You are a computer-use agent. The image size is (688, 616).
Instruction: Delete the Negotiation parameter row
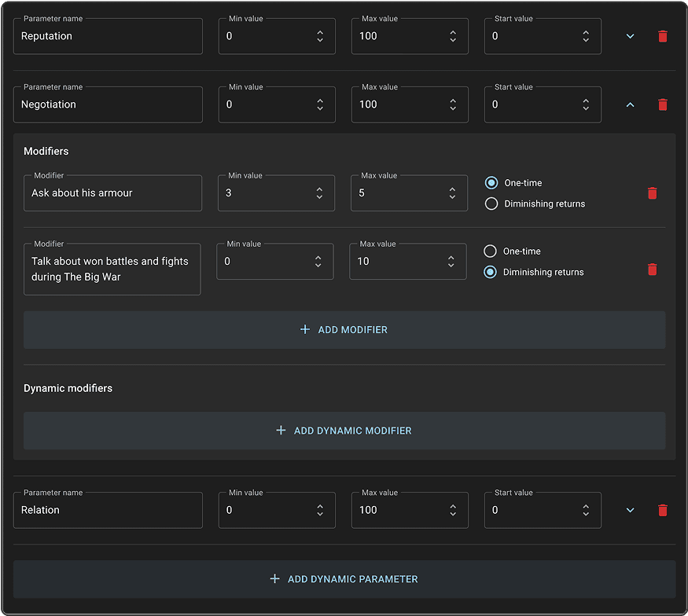pyautogui.click(x=662, y=104)
